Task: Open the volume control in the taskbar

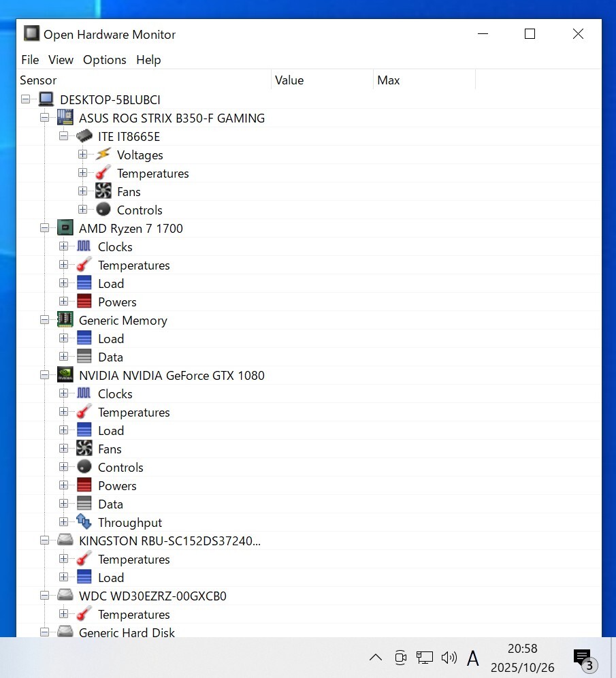Action: [x=449, y=658]
